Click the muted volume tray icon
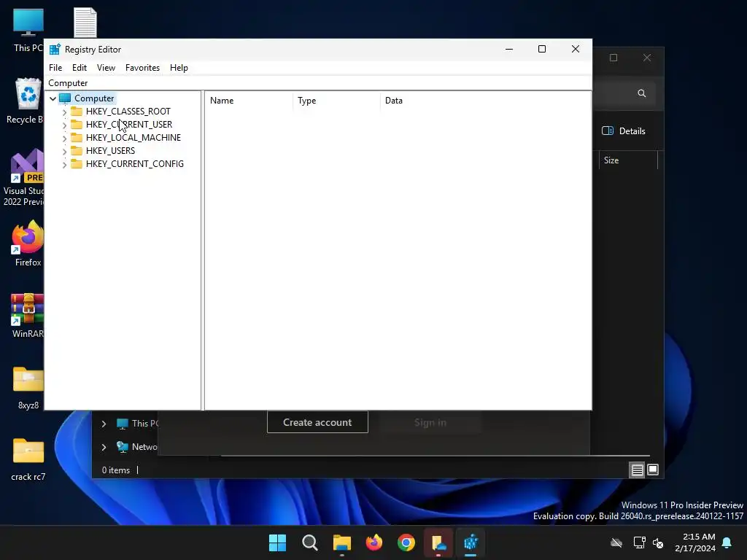The image size is (747, 560). click(x=659, y=542)
